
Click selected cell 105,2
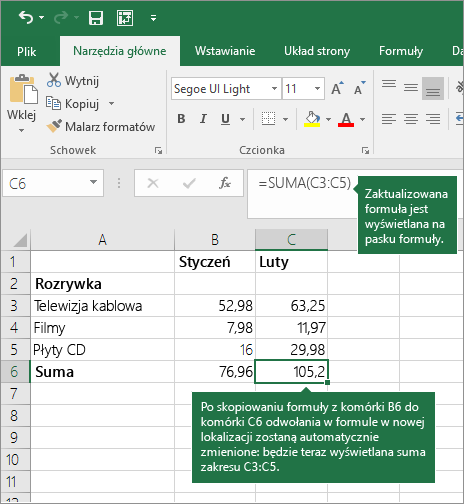(x=292, y=372)
